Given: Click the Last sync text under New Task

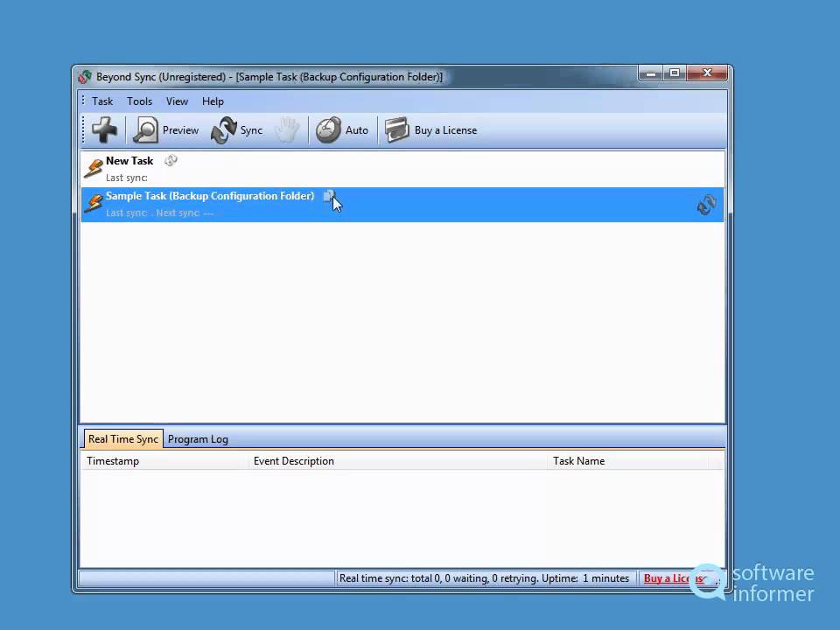Looking at the screenshot, I should click(x=126, y=178).
